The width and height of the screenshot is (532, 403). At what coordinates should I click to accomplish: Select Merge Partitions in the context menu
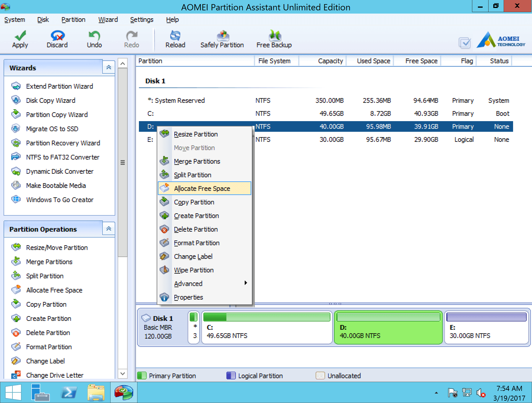pyautogui.click(x=197, y=161)
